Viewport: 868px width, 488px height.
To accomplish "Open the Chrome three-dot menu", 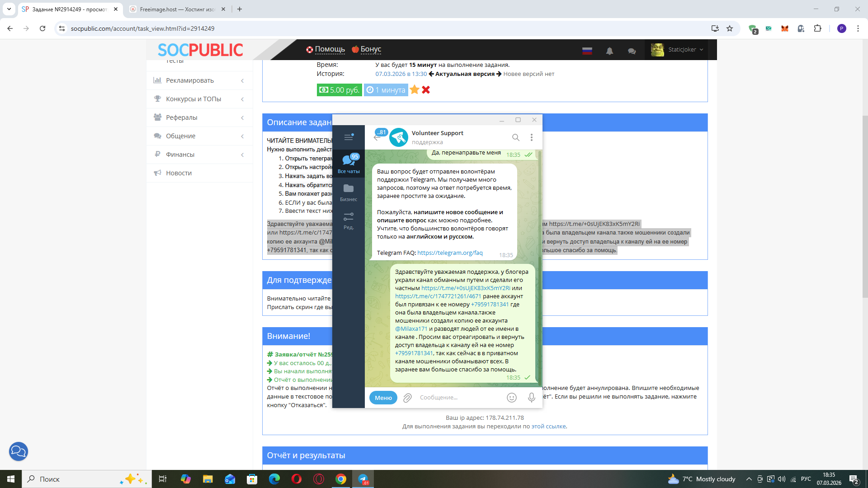I will coord(858,28).
